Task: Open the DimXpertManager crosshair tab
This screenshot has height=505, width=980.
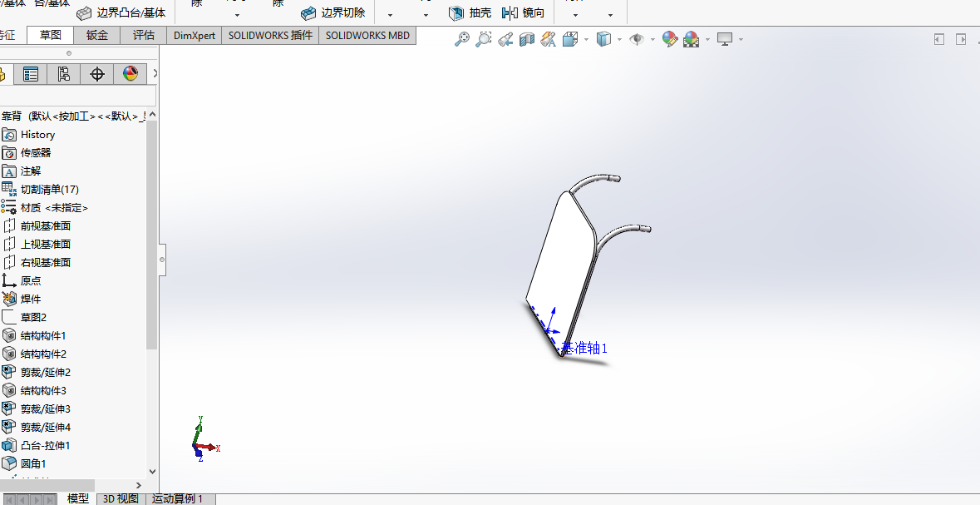Action: point(97,74)
